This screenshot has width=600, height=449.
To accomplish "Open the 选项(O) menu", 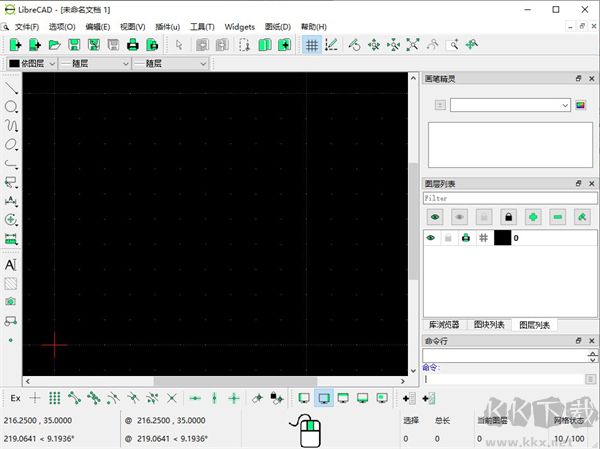I will point(62,27).
